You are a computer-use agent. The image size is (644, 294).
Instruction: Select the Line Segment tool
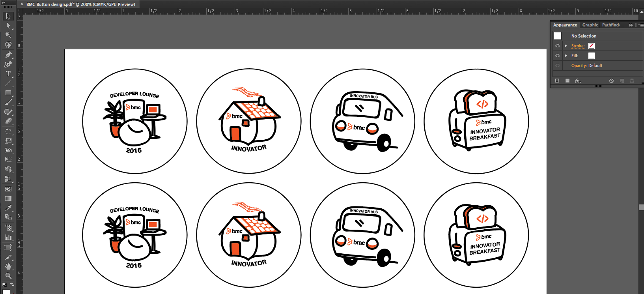(8, 83)
